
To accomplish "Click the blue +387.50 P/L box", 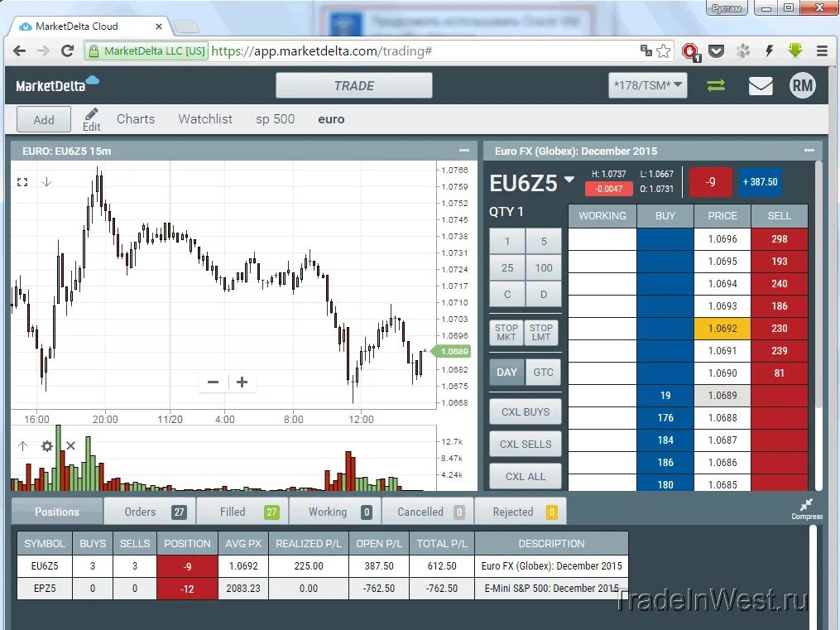I will [760, 182].
